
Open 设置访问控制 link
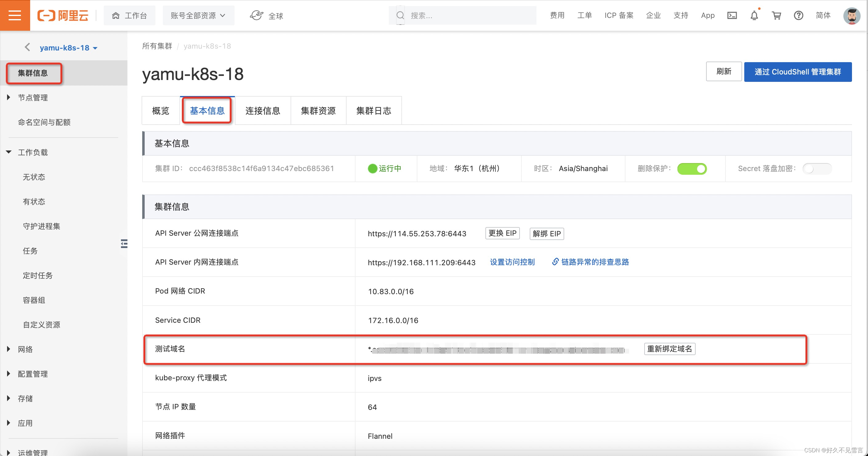tap(512, 262)
